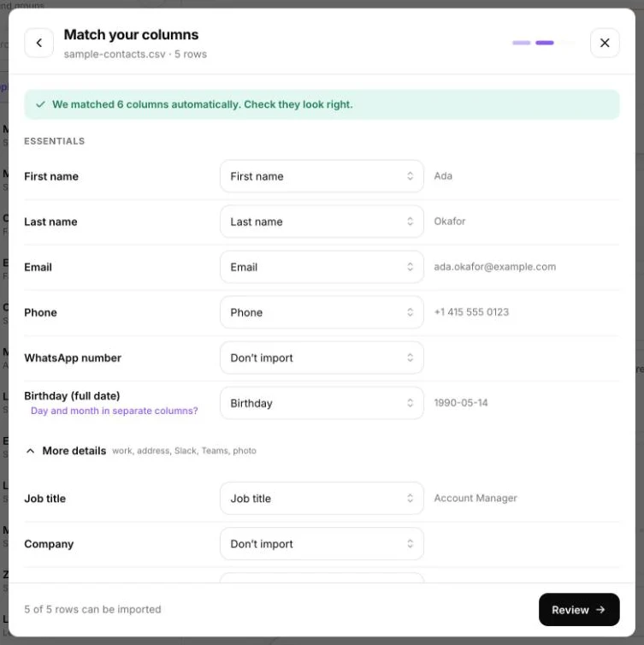This screenshot has width=644, height=645.
Task: Click the 'Company' field label
Action: pos(49,544)
